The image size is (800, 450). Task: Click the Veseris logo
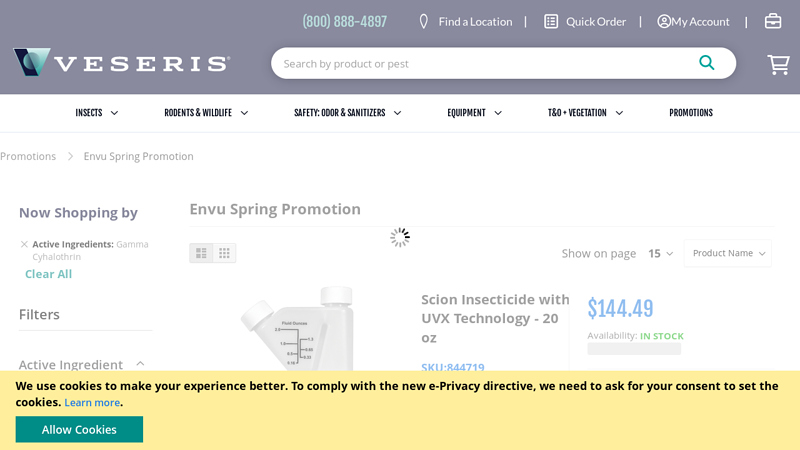pos(121,63)
